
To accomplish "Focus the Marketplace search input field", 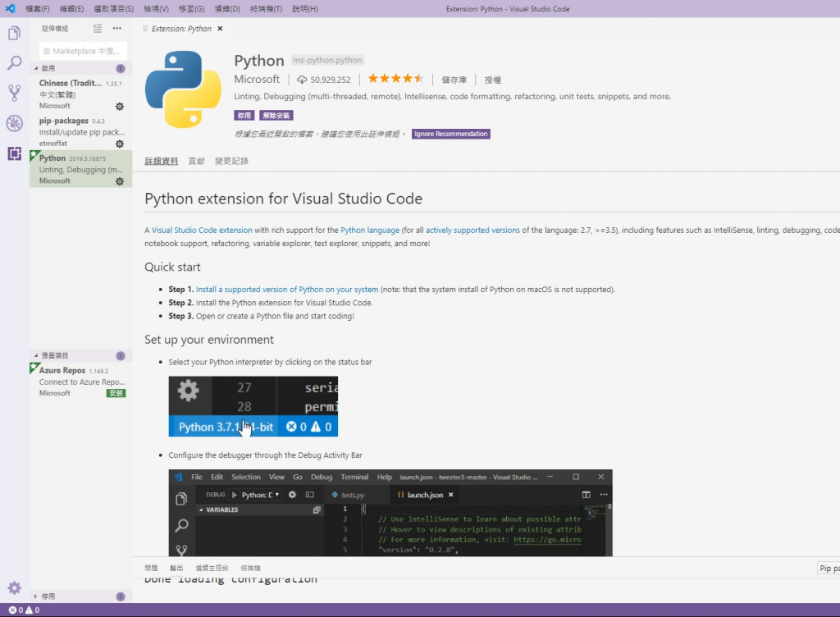I will click(x=83, y=51).
